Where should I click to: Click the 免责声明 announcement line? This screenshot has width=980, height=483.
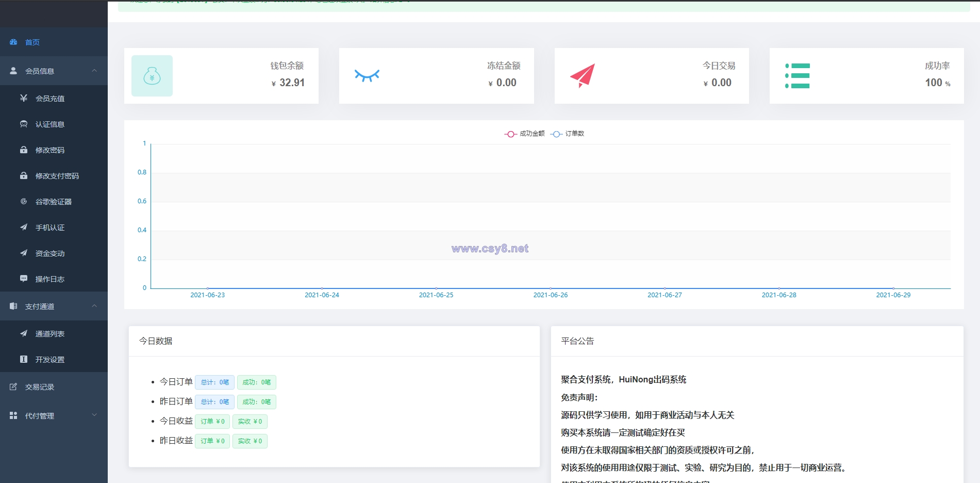tap(579, 397)
